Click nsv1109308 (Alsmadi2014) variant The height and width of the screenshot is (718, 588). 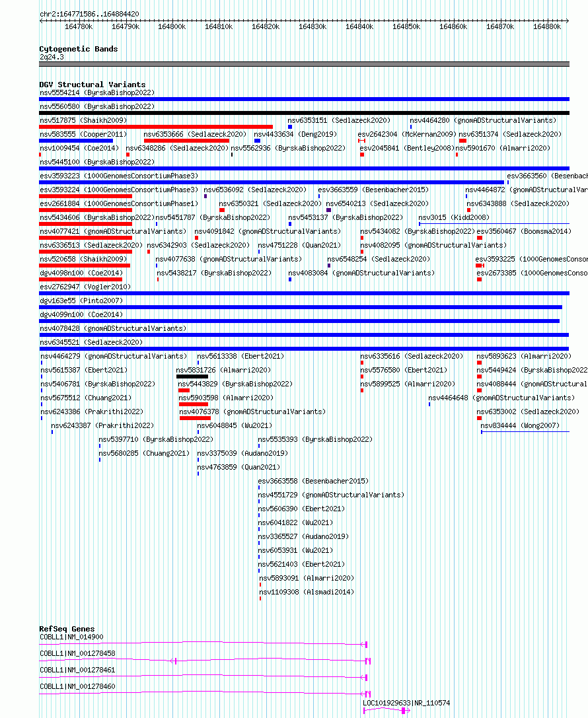[x=307, y=592]
